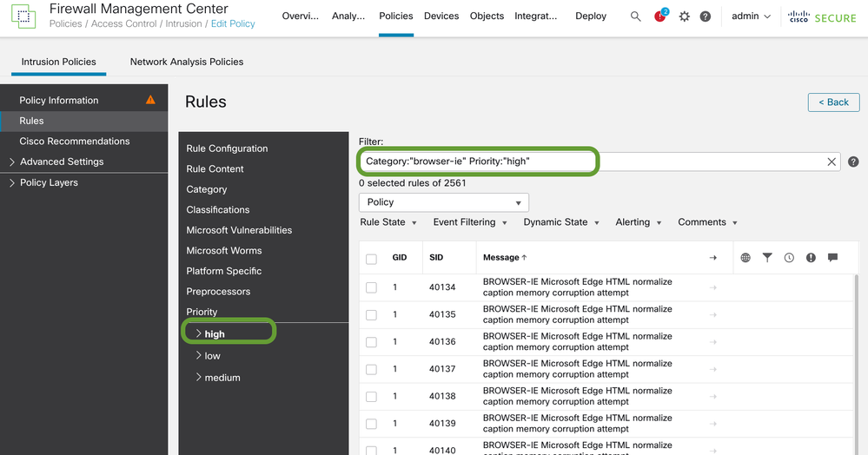Open the search magnifier icon

pos(635,16)
